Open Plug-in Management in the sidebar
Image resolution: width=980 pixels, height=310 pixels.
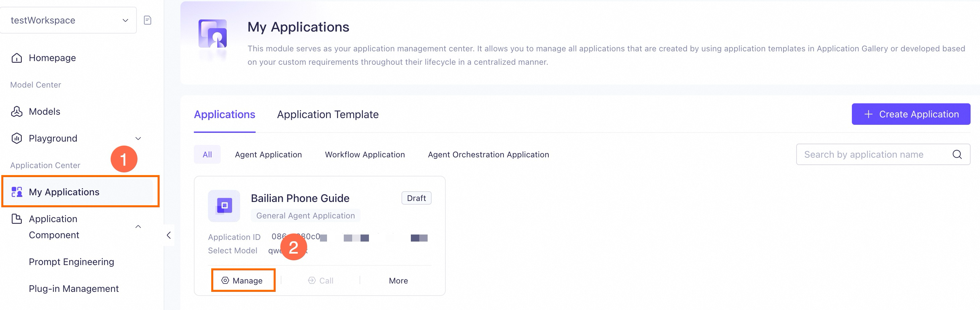74,289
